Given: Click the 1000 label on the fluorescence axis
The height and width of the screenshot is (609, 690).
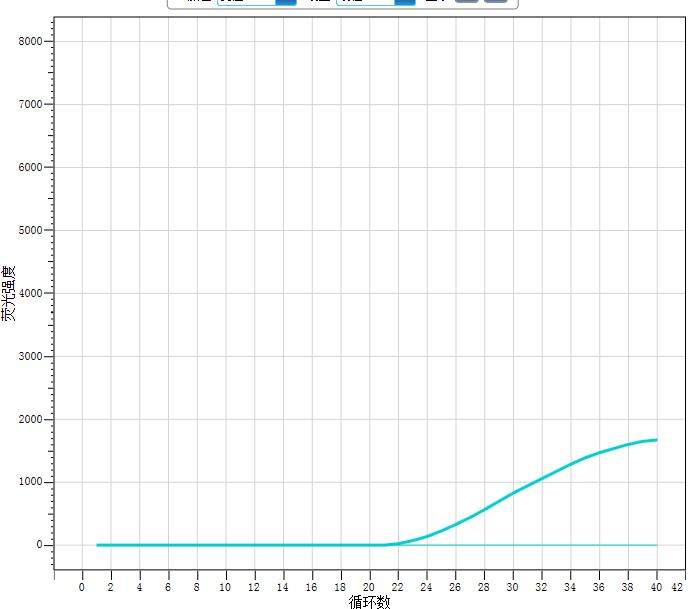Looking at the screenshot, I should [30, 482].
